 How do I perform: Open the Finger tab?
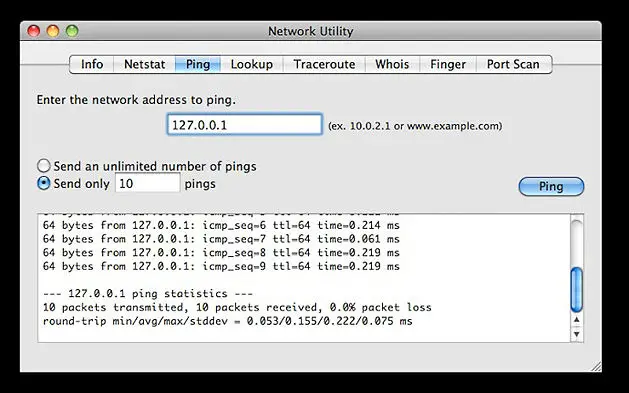click(448, 65)
